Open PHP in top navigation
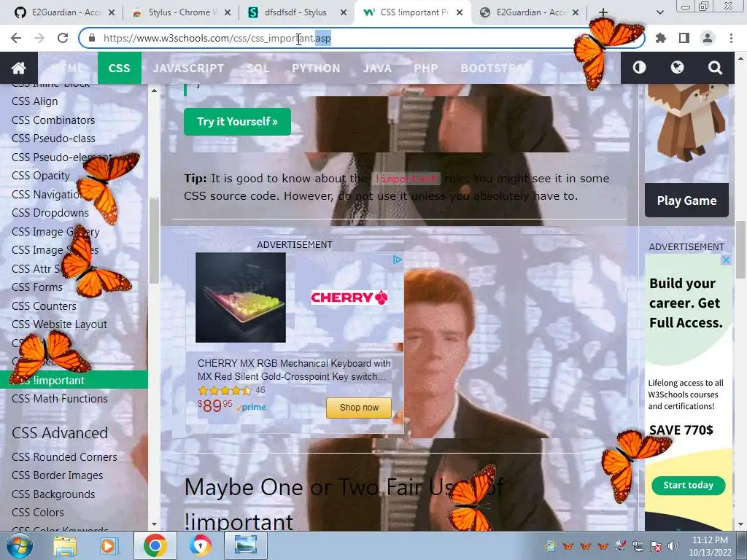The width and height of the screenshot is (747, 560). (x=425, y=68)
